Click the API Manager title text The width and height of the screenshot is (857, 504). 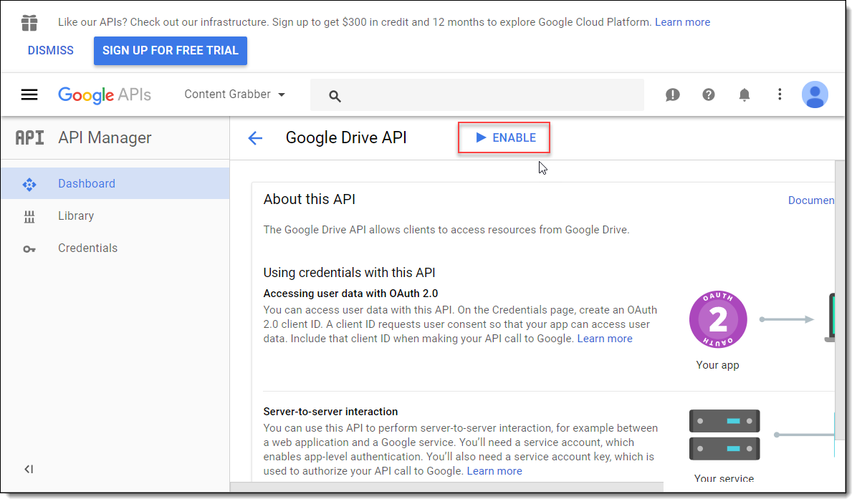pyautogui.click(x=105, y=137)
